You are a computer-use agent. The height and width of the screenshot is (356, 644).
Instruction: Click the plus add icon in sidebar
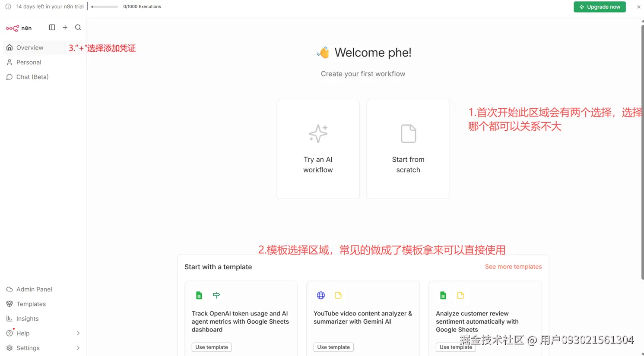tap(65, 28)
